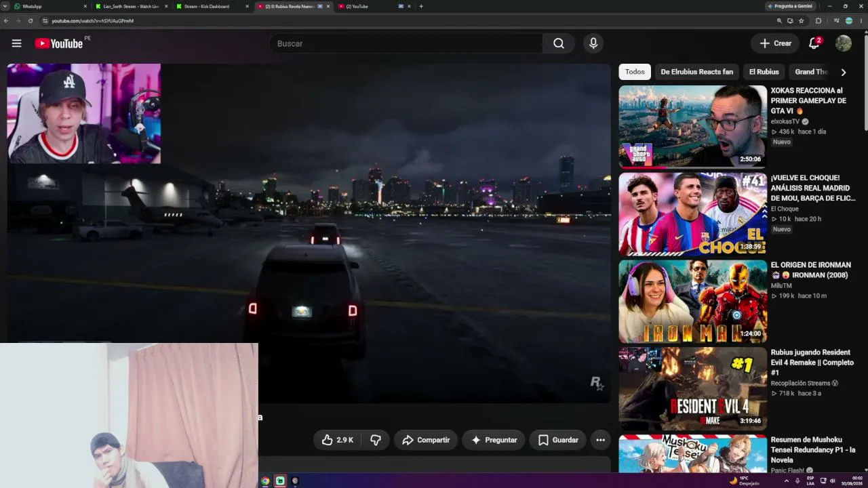The image size is (868, 488).
Task: View site information icon in address bar
Action: [x=45, y=21]
